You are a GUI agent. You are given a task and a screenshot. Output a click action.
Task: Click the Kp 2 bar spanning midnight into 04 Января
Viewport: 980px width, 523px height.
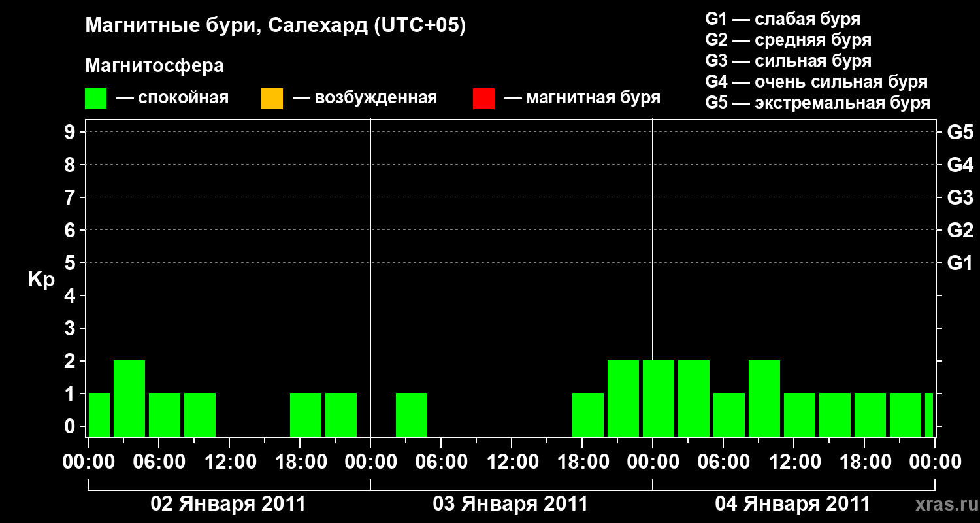pyautogui.click(x=659, y=398)
